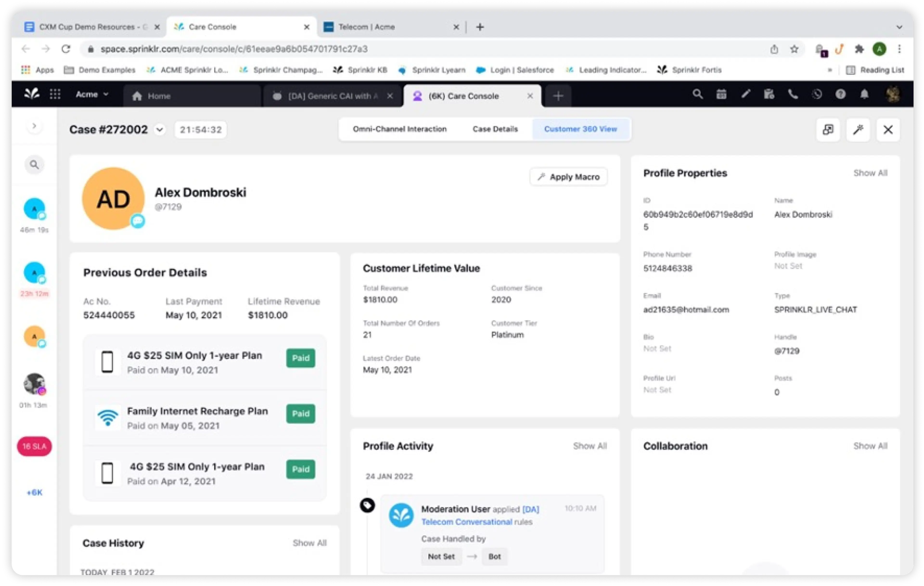The height and width of the screenshot is (586, 924).
Task: Open the help question mark icon
Action: [840, 94]
